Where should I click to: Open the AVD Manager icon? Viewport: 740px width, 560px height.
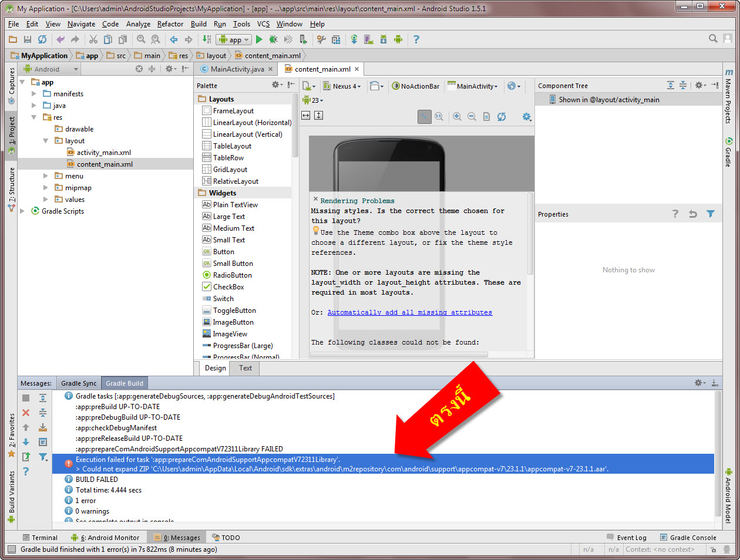tap(369, 39)
